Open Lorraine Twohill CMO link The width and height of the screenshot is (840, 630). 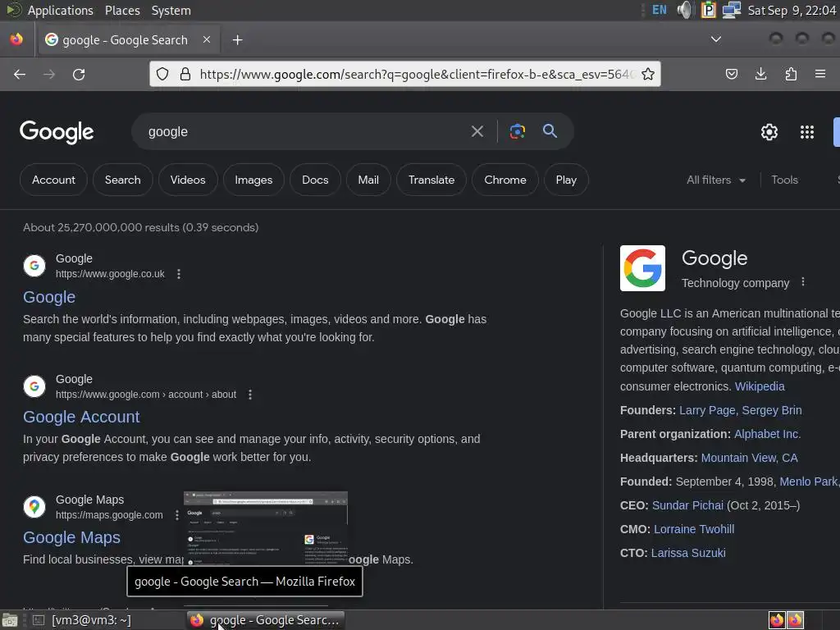tap(694, 529)
